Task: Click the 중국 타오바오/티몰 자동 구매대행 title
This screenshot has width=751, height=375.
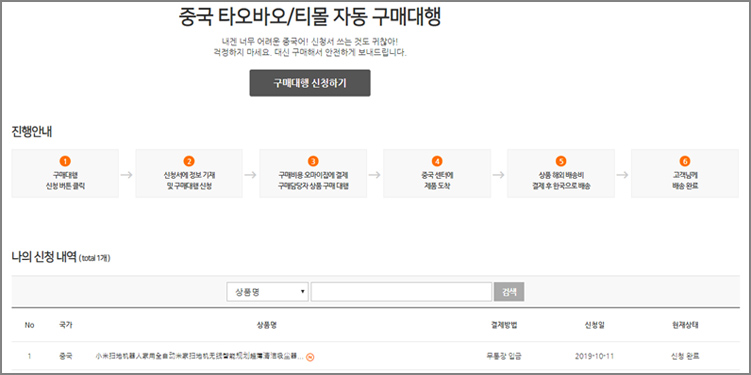Action: coord(309,18)
